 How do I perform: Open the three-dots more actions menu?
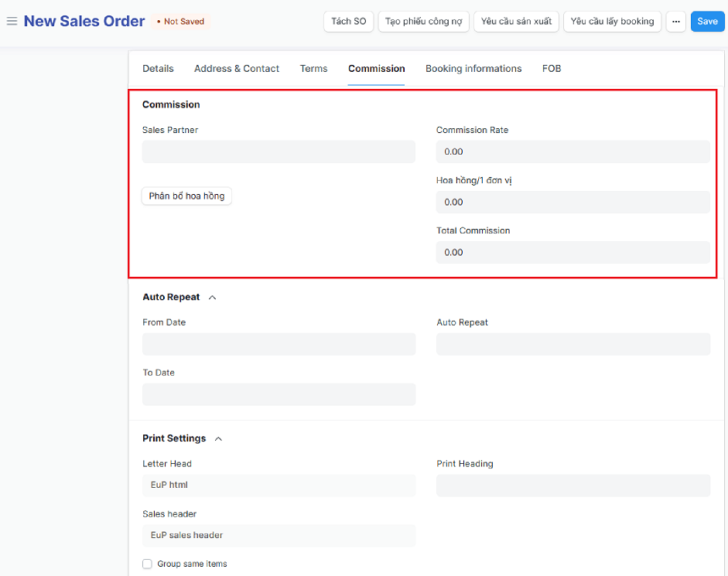point(675,22)
